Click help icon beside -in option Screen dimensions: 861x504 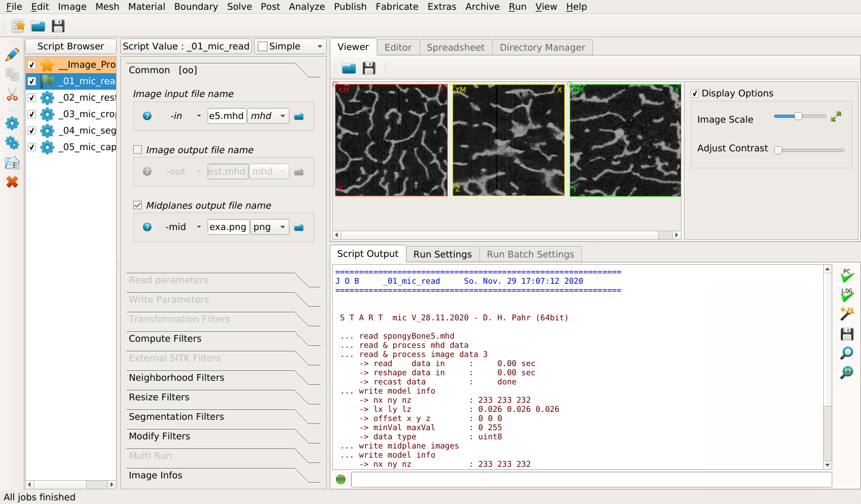point(147,116)
